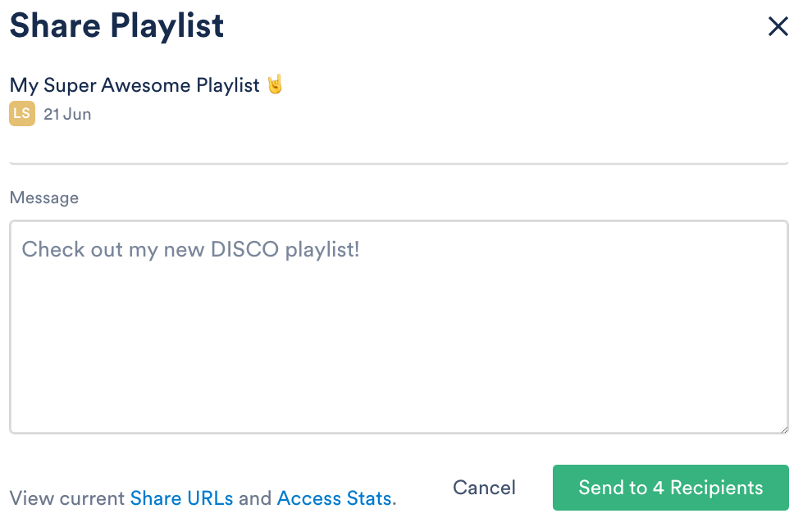Open the Share URLs link
This screenshot has width=812, height=527.
coord(181,497)
